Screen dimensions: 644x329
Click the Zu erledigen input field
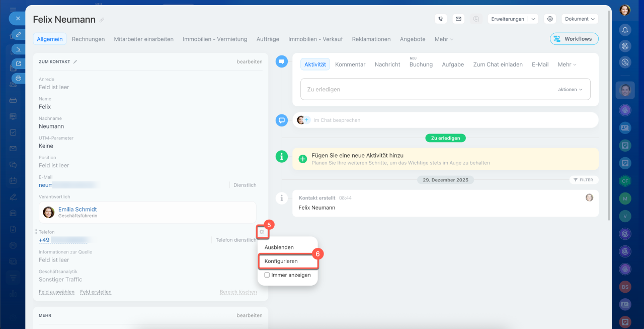tap(428, 89)
